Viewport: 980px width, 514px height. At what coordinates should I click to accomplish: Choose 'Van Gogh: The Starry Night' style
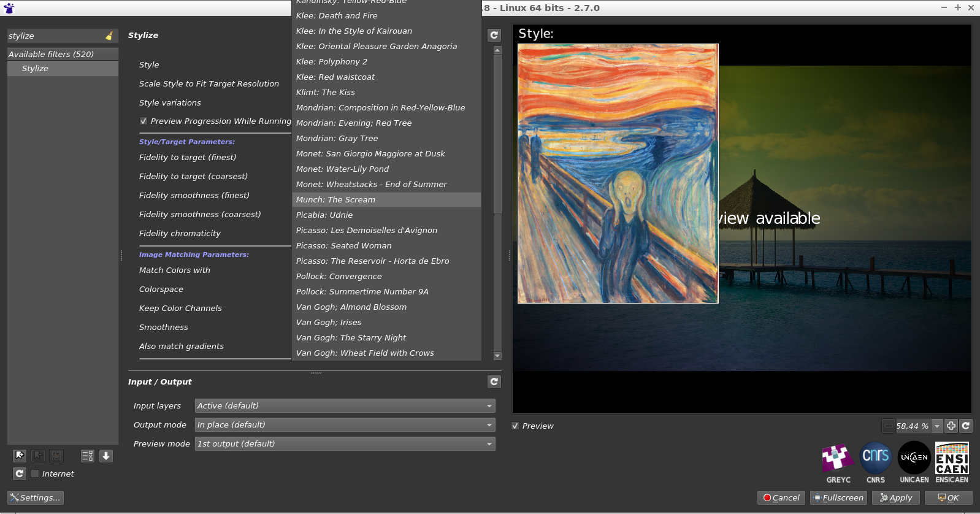(x=386, y=338)
